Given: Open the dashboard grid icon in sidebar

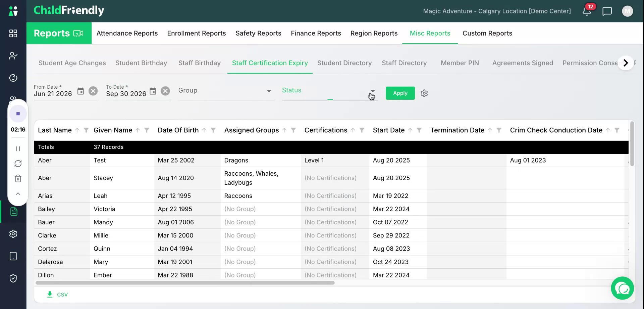Looking at the screenshot, I should tap(13, 33).
